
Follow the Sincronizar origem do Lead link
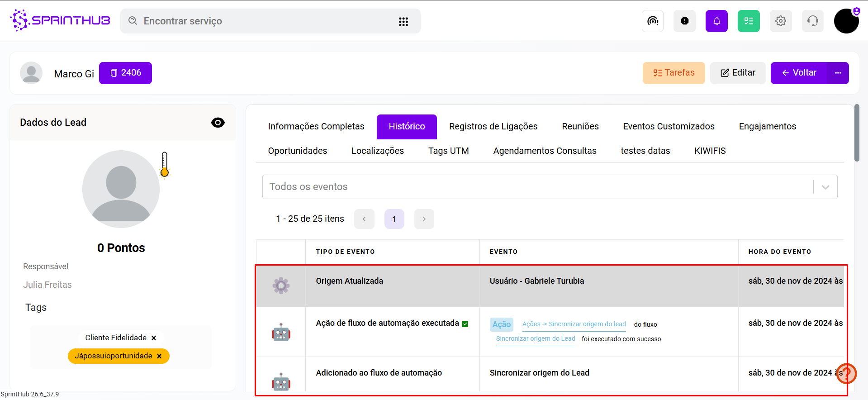pos(535,338)
